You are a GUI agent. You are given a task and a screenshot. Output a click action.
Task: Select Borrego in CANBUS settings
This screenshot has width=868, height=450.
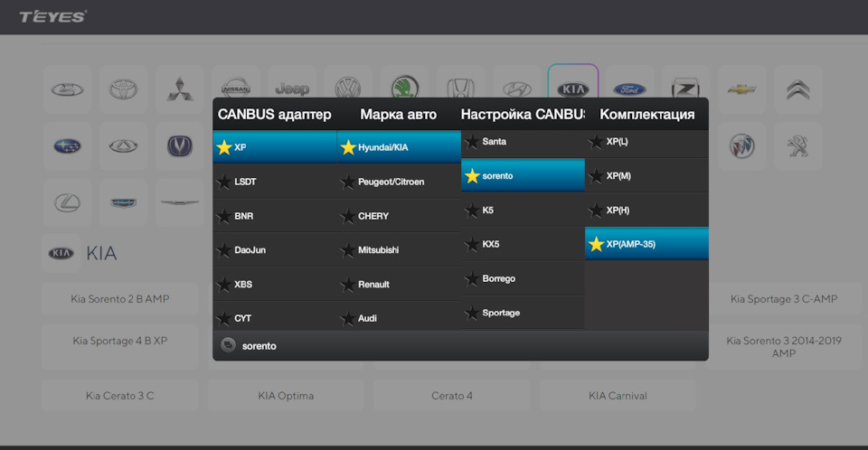[x=523, y=278]
